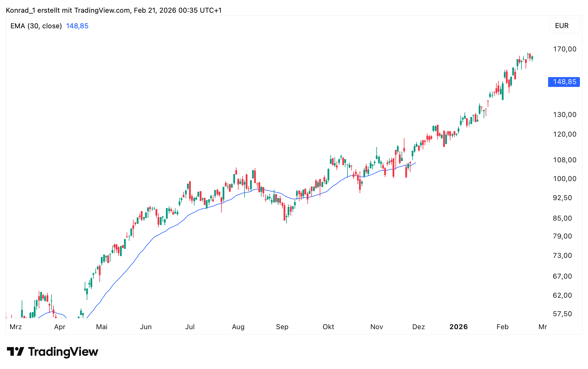Click the Okt label on the time axis
This screenshot has height=369, width=588.
pos(328,327)
